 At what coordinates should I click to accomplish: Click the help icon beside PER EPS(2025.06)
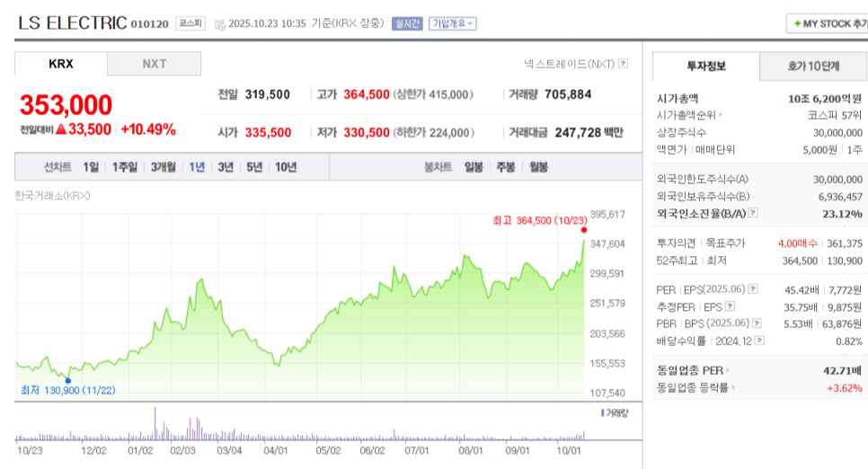[x=753, y=289]
